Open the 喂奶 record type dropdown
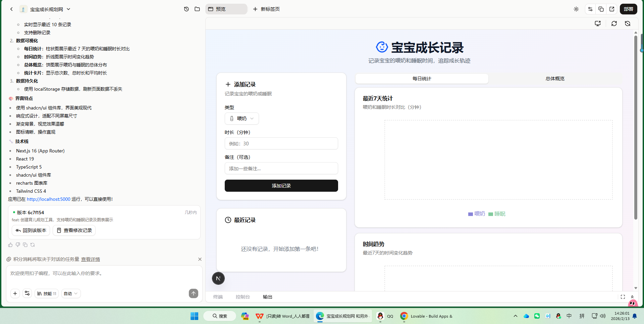 (241, 118)
